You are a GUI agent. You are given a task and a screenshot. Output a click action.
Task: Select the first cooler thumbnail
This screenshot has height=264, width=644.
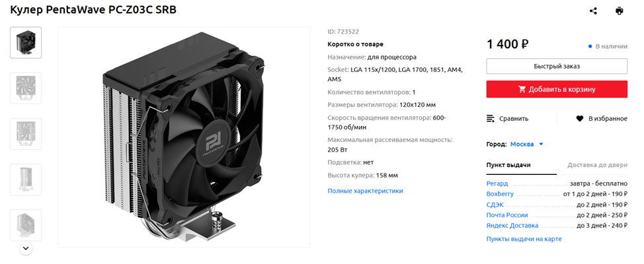[x=26, y=43]
